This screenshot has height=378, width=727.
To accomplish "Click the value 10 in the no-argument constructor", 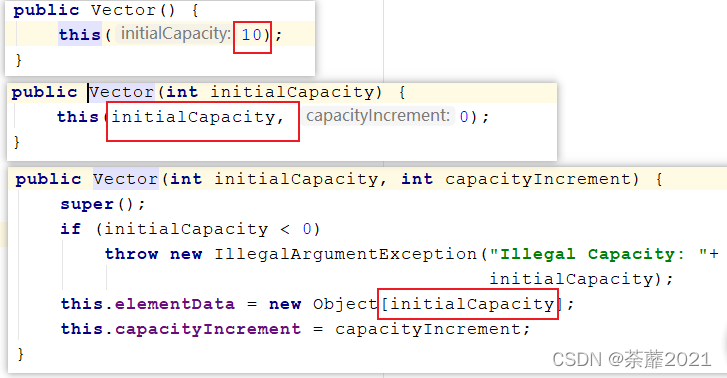I will [252, 35].
